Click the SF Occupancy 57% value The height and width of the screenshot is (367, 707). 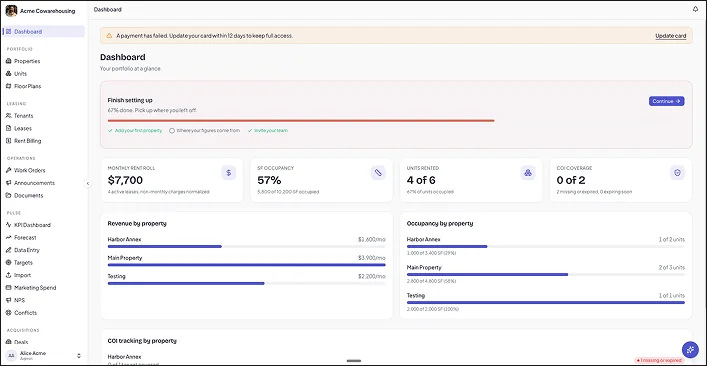(269, 180)
